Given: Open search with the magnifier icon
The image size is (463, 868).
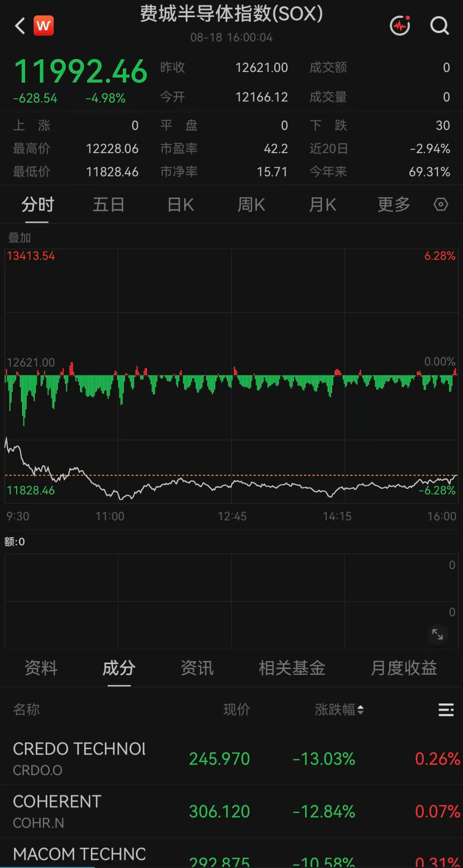Looking at the screenshot, I should pyautogui.click(x=439, y=26).
